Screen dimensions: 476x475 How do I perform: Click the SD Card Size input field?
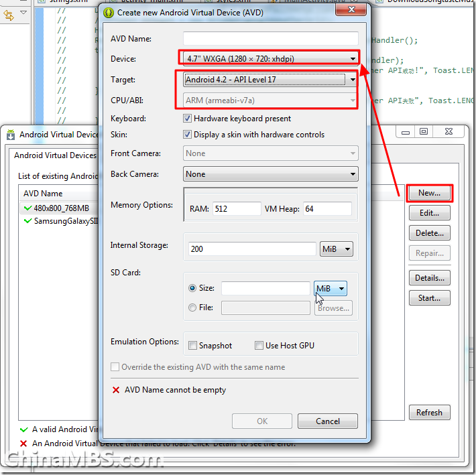click(x=265, y=288)
